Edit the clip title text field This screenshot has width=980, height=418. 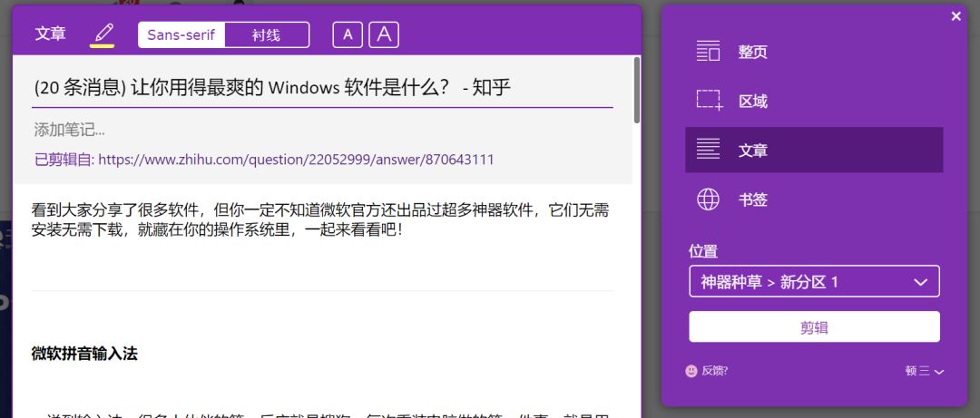[322, 88]
